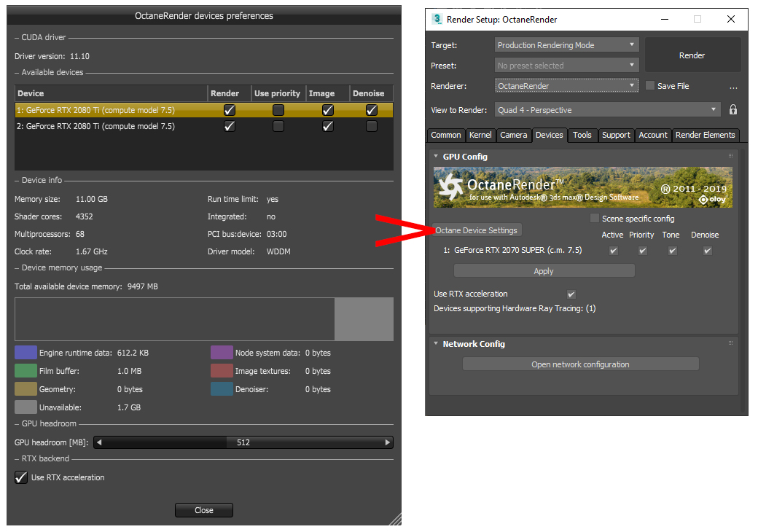
Task: Select device row 1: GeForce RTX 2080 Ti
Action: click(203, 110)
